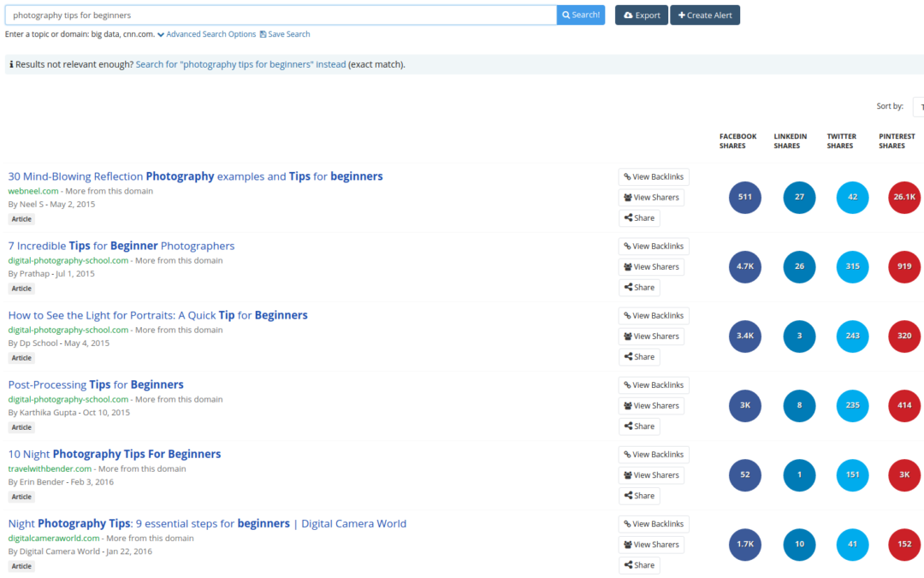View Backlinks for Post-Processing Tips article
The image size is (924, 578).
[654, 385]
